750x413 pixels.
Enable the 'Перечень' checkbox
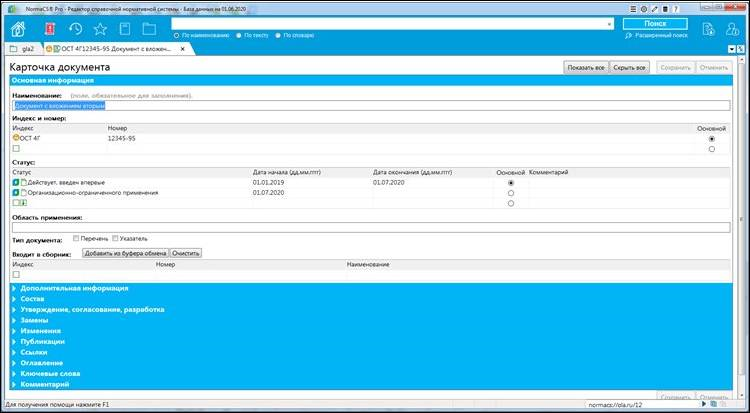(x=76, y=239)
